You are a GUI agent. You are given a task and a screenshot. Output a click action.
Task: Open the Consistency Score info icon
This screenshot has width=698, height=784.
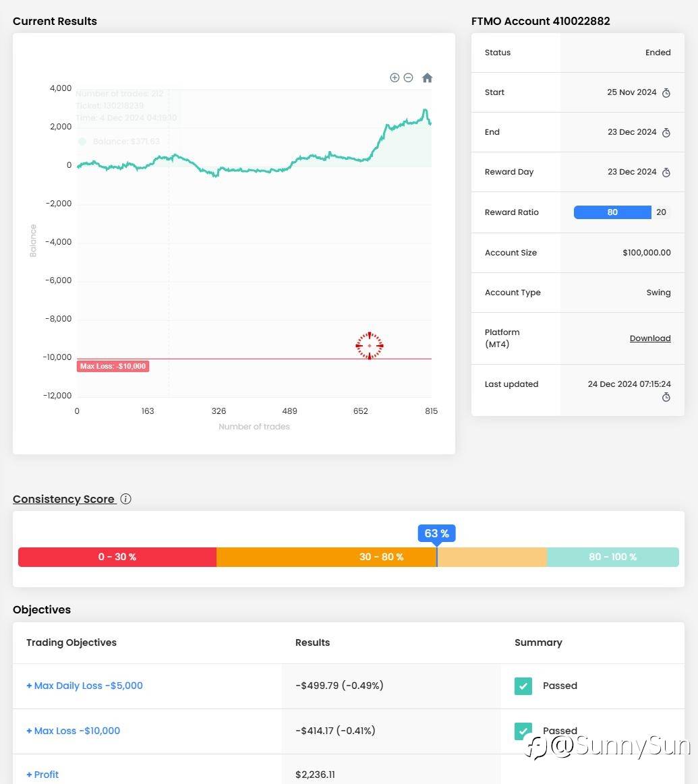pyautogui.click(x=126, y=499)
